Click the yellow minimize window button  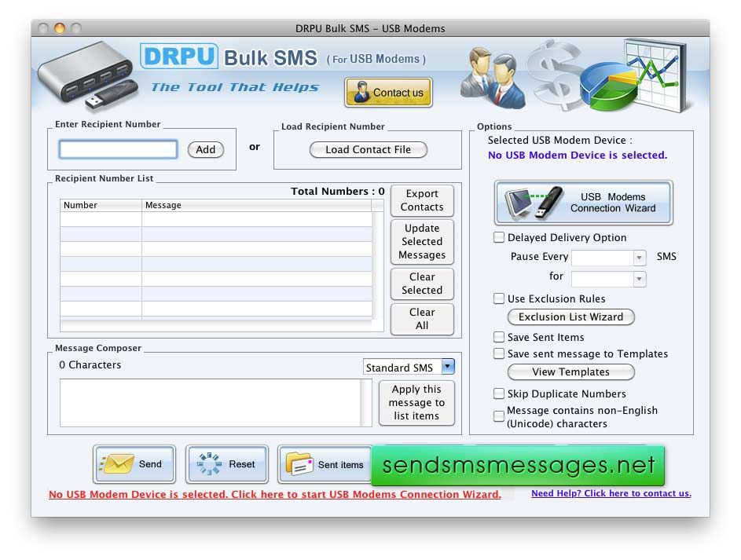60,28
